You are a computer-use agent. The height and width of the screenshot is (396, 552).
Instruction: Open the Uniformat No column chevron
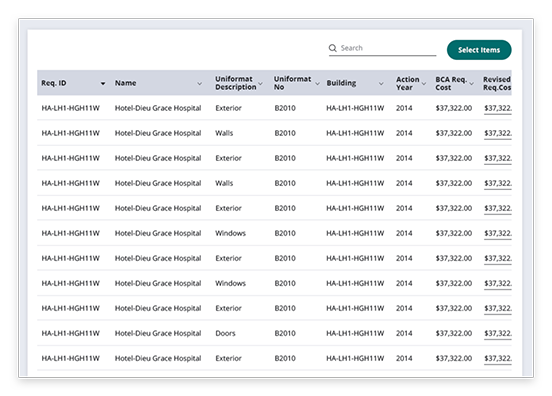(x=317, y=83)
